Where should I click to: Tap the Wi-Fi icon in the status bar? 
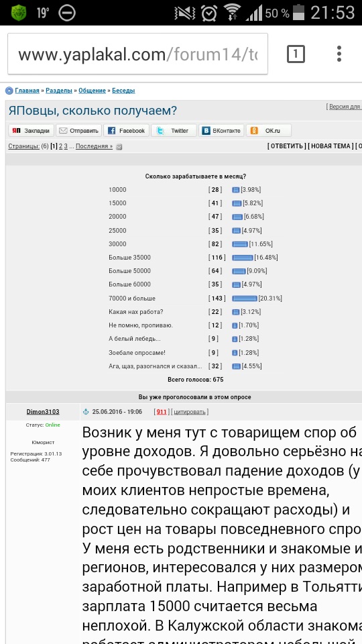pos(232,13)
